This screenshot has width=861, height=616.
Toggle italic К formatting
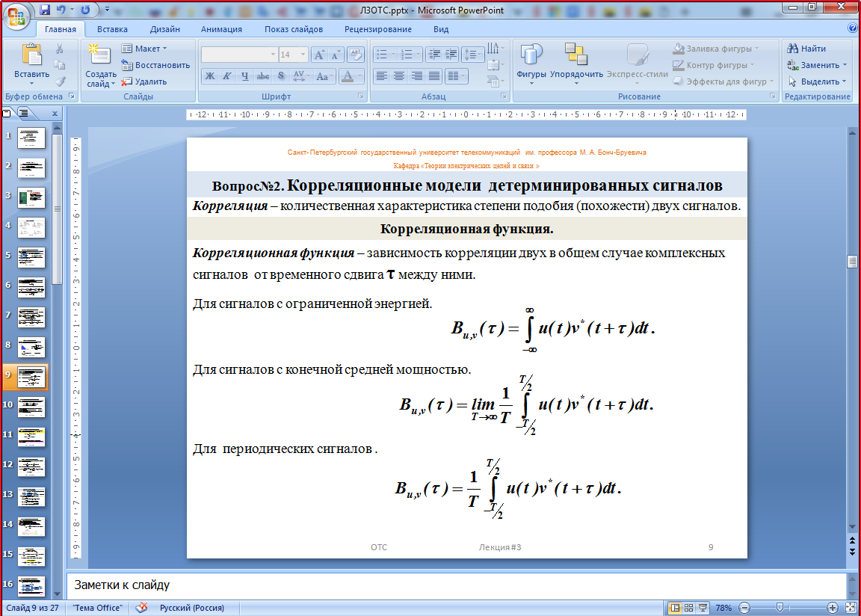(x=227, y=76)
